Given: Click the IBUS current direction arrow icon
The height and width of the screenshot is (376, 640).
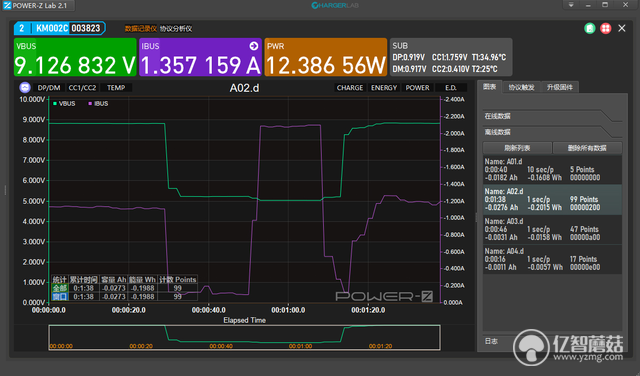Looking at the screenshot, I should point(253,46).
